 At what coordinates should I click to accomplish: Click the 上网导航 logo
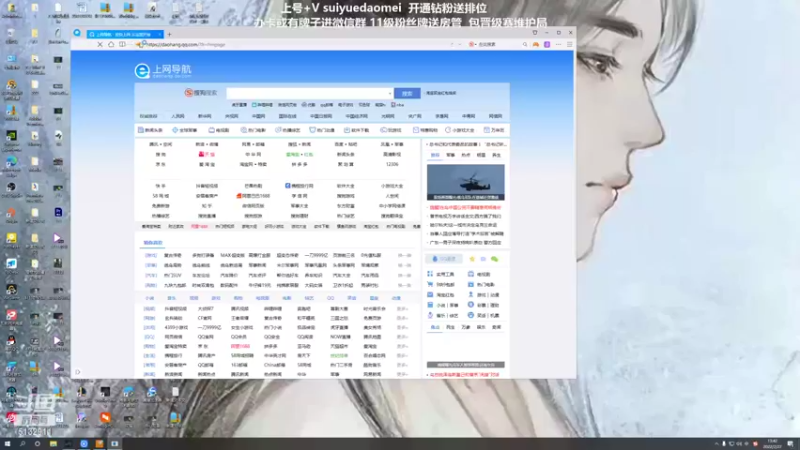(163, 70)
